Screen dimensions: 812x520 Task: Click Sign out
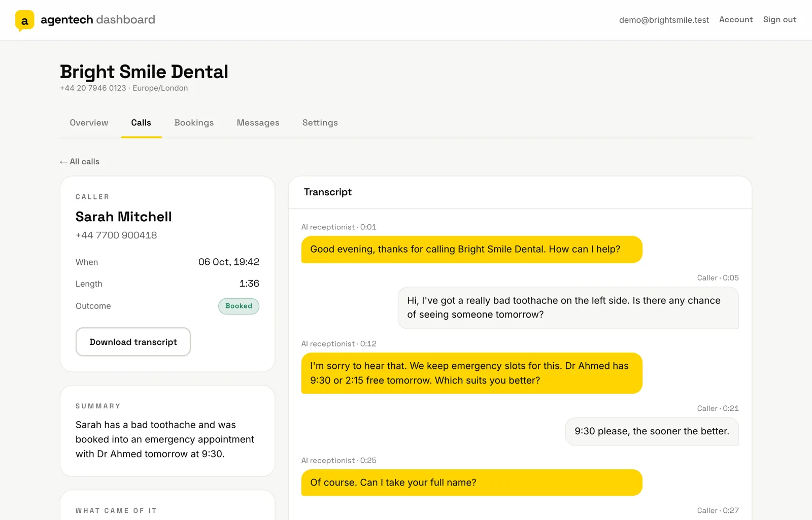click(x=780, y=20)
